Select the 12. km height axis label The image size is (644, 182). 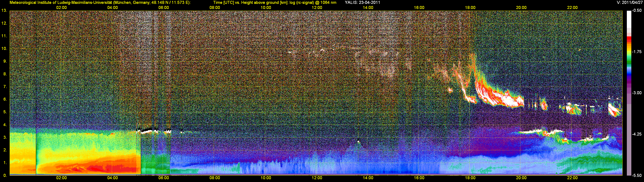(4, 23)
